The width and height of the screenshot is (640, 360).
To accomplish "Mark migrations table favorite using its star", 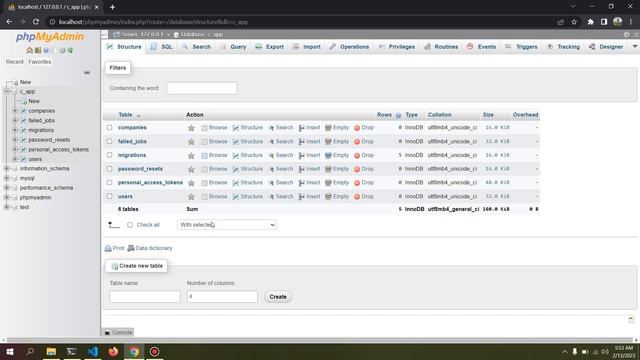I will pyautogui.click(x=191, y=156).
